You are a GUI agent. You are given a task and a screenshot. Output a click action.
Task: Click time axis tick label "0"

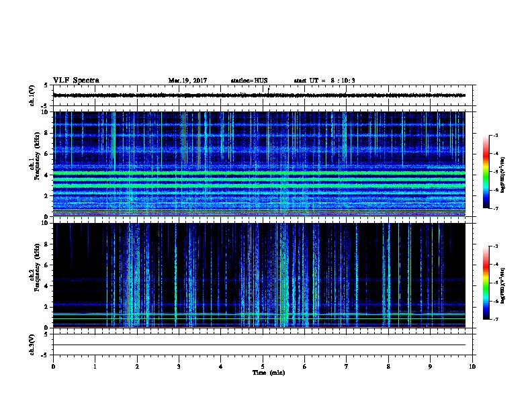(x=53, y=367)
